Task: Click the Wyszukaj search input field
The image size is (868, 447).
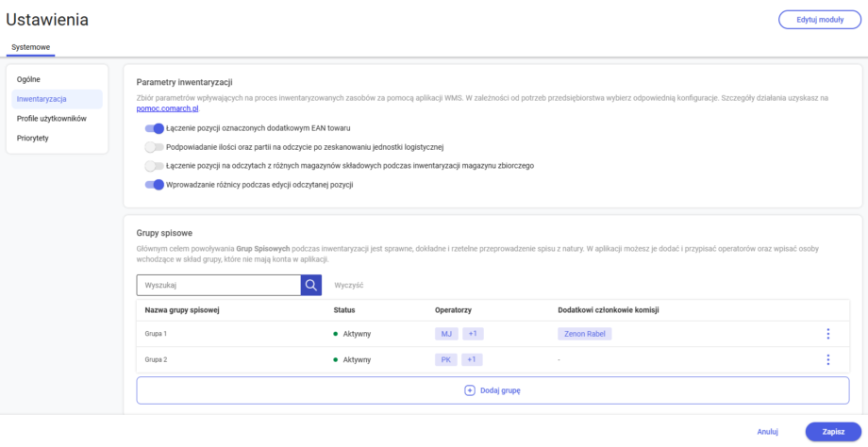Action: pos(217,285)
